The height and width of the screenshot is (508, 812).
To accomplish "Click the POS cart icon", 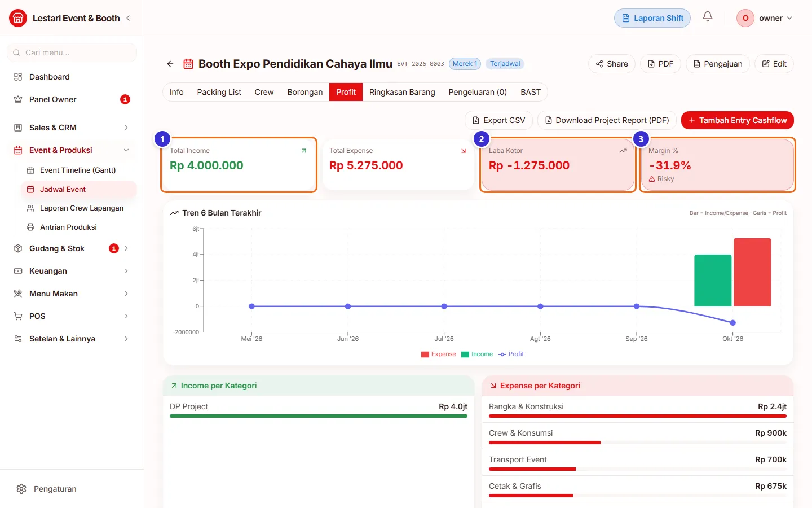I will (18, 316).
